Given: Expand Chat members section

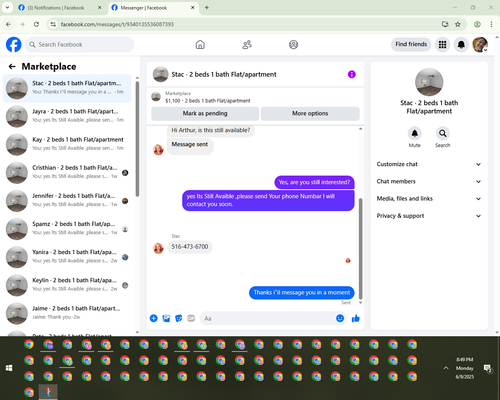Looking at the screenshot, I should tap(429, 182).
